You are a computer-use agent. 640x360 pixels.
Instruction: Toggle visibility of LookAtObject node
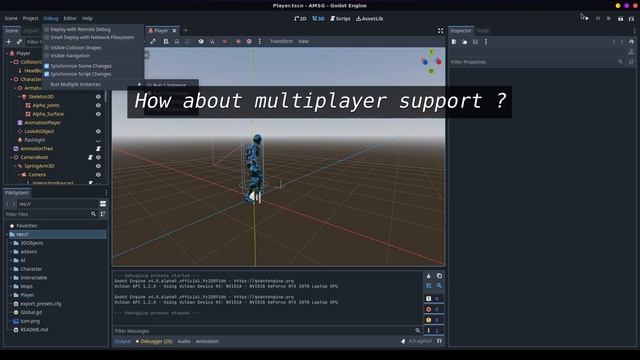pyautogui.click(x=98, y=131)
